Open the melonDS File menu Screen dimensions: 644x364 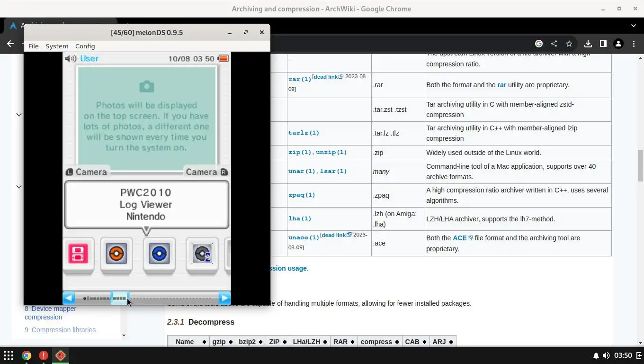coord(33,46)
